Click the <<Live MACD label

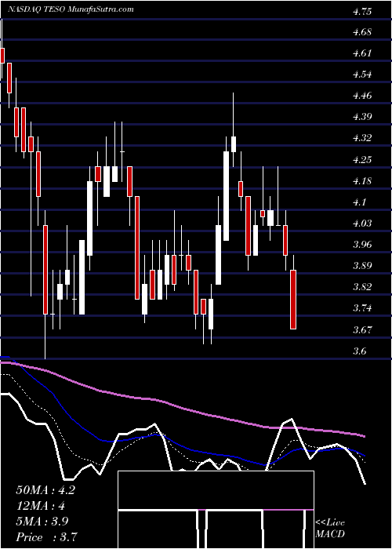330,529
